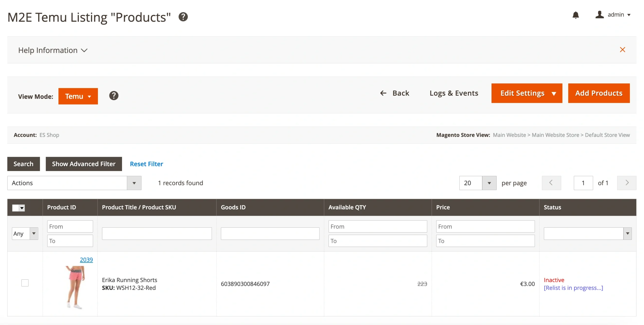Open the Actions dropdown
This screenshot has height=325, width=644.
pyautogui.click(x=74, y=183)
